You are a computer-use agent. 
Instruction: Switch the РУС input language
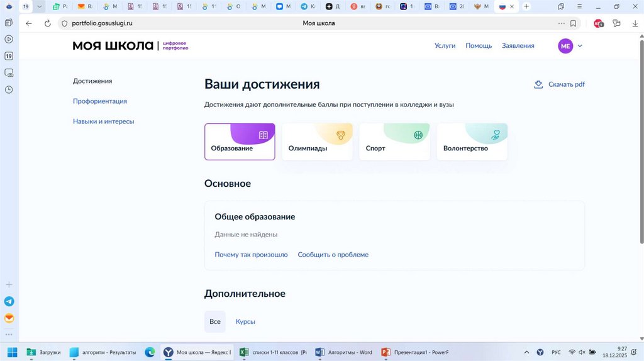click(556, 352)
